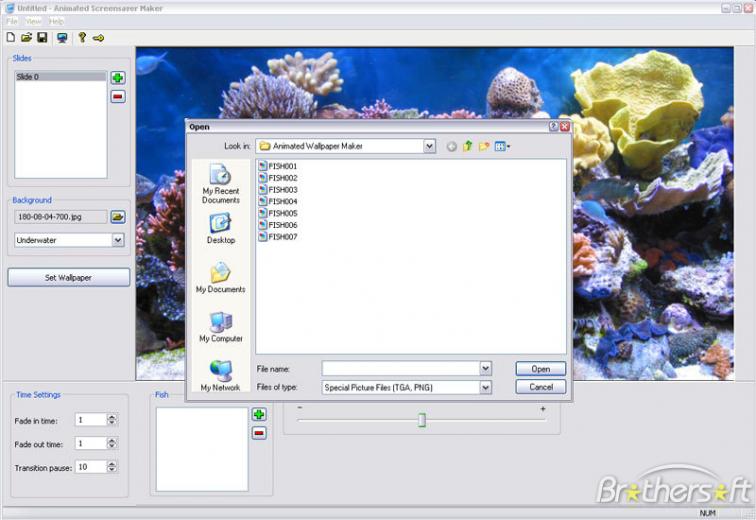
Task: Click the New file toolbar icon
Action: click(11, 37)
